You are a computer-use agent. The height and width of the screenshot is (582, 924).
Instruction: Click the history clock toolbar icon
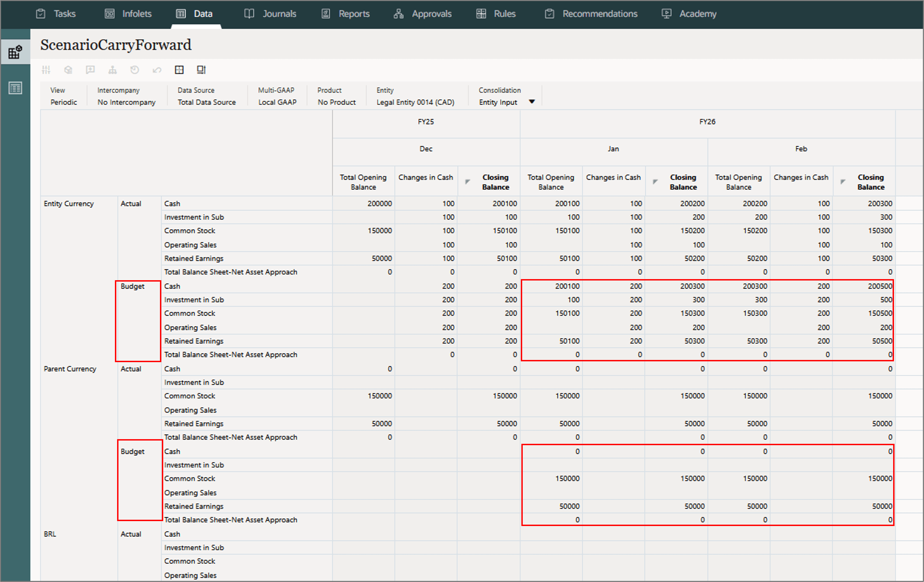click(x=134, y=70)
